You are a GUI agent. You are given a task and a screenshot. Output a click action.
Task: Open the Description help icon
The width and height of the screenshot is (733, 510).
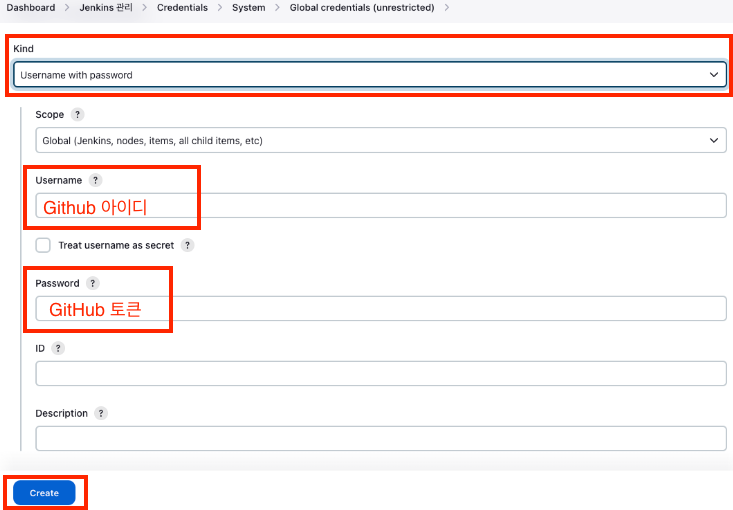tap(101, 413)
